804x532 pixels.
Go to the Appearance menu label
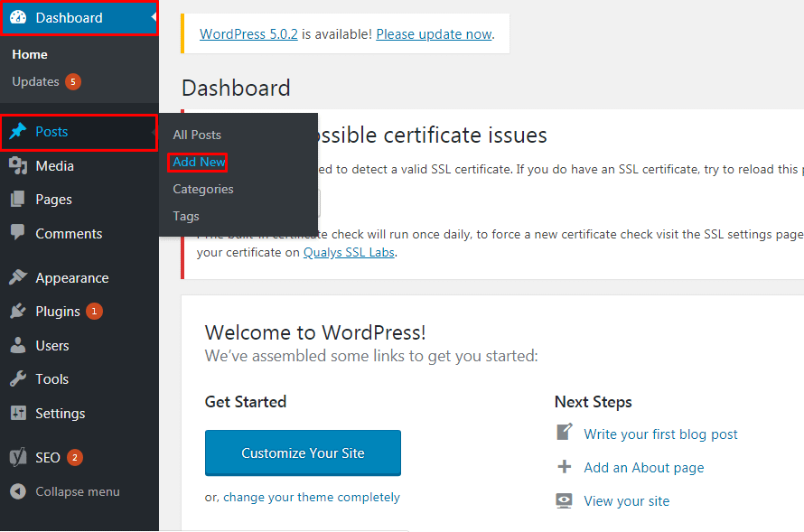tap(71, 278)
